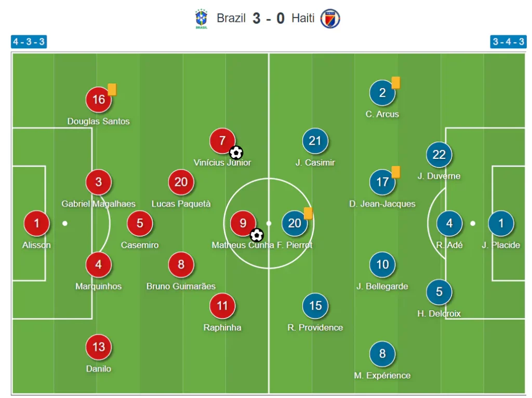This screenshot has width=532, height=398.
Task: Click J. Placide's goalkeeper marker
Action: [x=501, y=224]
